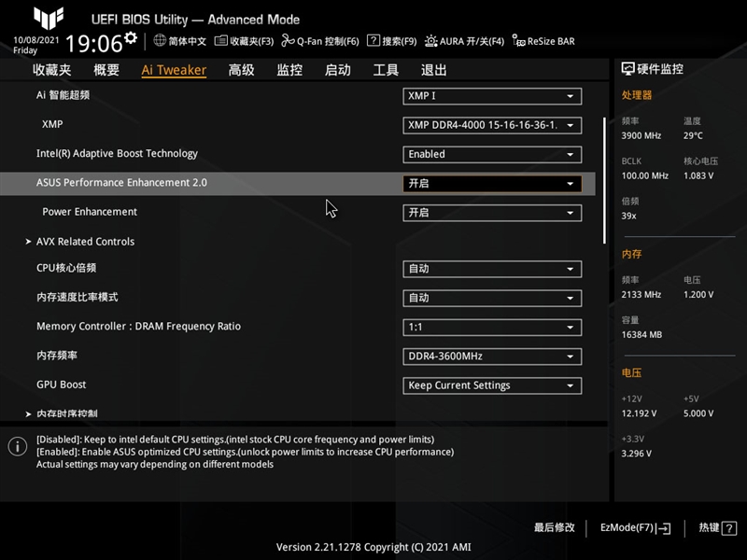Open settings gear next to clock
The width and height of the screenshot is (747, 560).
(x=131, y=37)
